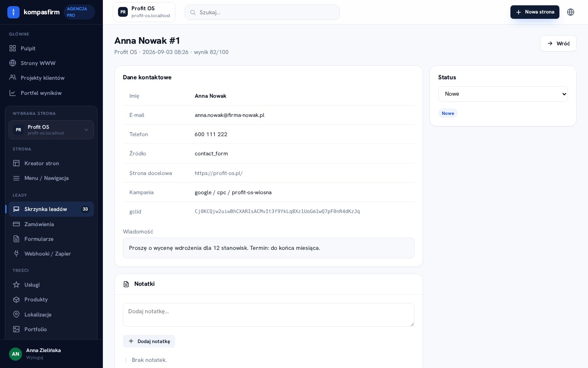
Task: Open Lokalizacje in the sidebar
Action: coord(51,314)
